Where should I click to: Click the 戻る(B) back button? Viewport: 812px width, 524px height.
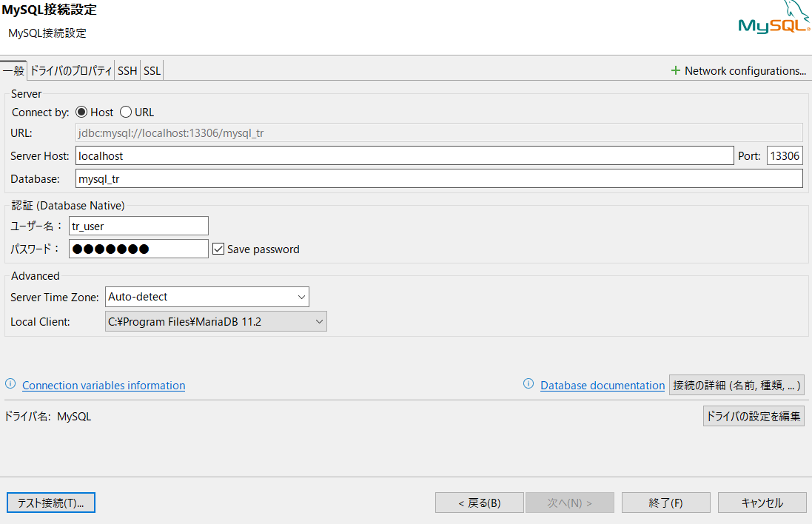(480, 503)
